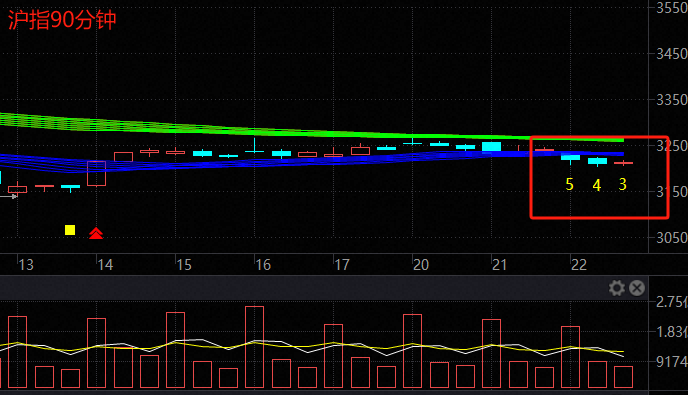This screenshot has height=395, width=688.
Task: Click the yellow square signal marker
Action: 70,230
